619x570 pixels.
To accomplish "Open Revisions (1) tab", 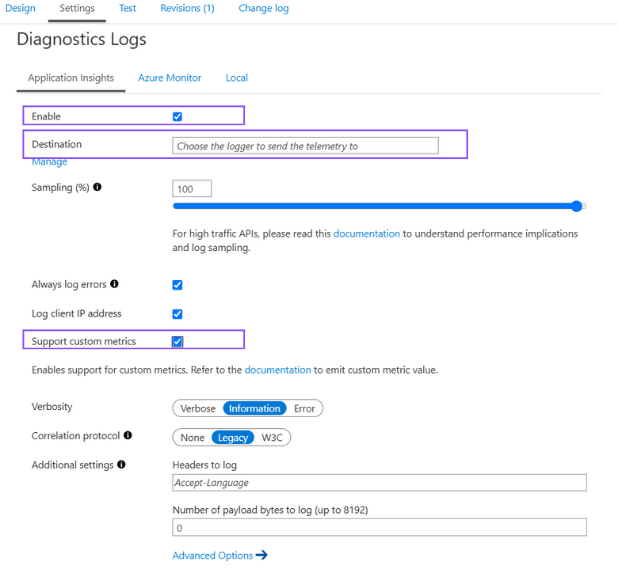I will (x=187, y=8).
